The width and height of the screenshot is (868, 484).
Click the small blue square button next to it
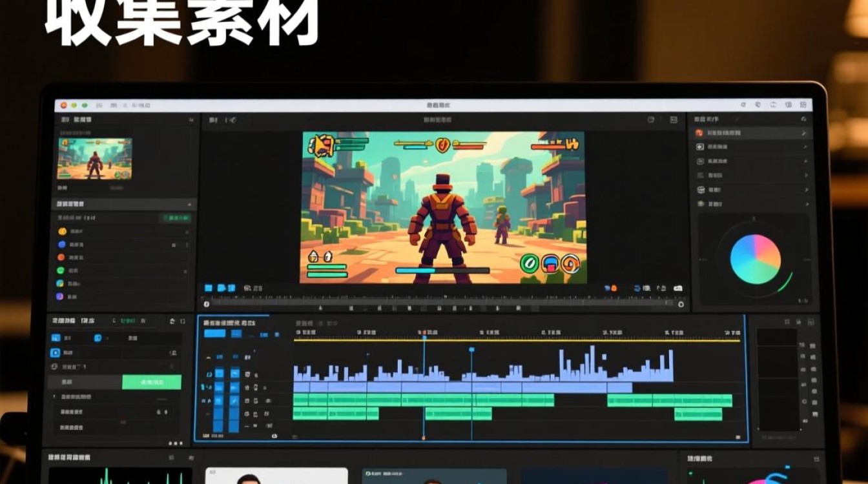tap(236, 334)
